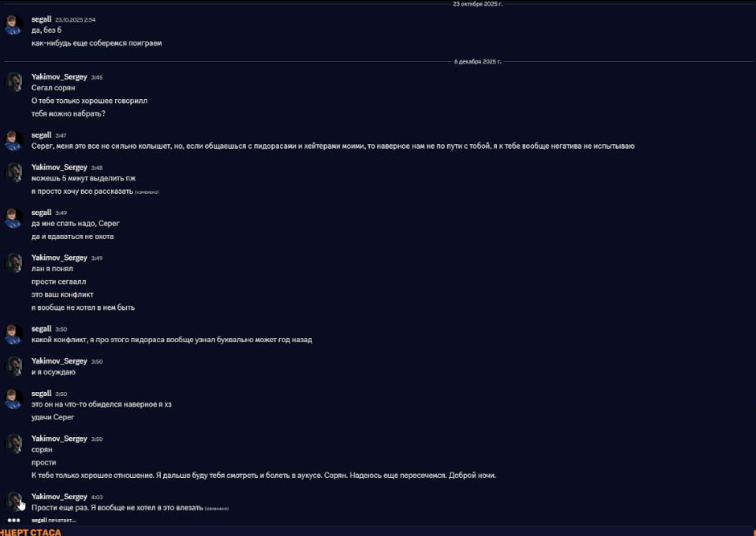Open the segall username at 3:47
This screenshot has width=756, height=536.
click(x=41, y=135)
